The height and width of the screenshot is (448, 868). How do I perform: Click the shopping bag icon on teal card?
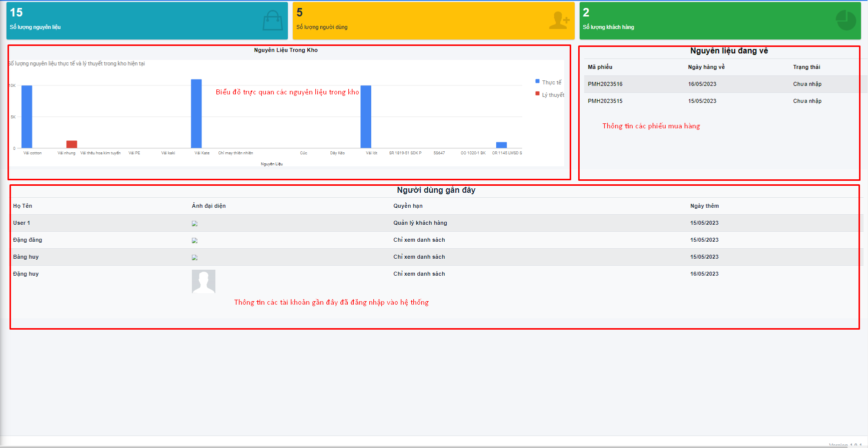(273, 20)
